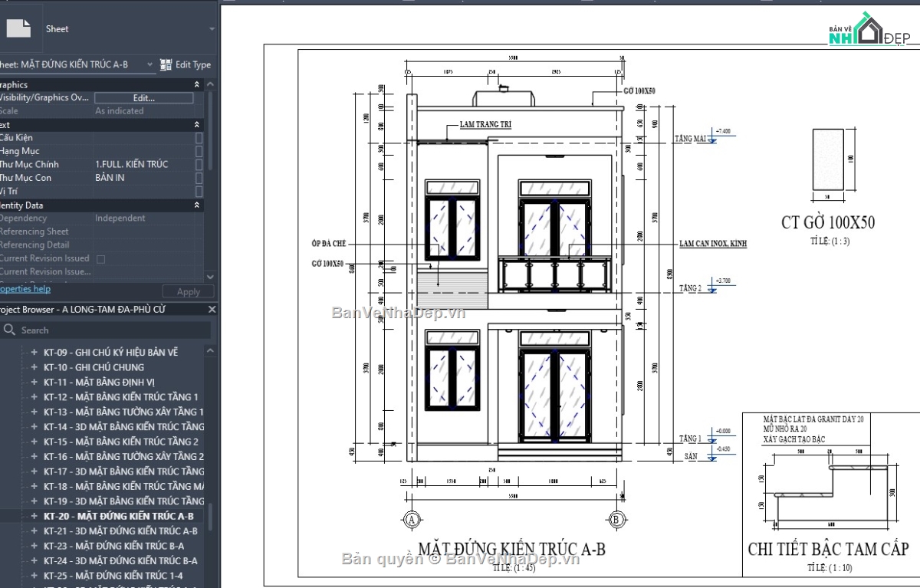
Task: Collapse the Identity Data properties group
Action: coord(197,205)
